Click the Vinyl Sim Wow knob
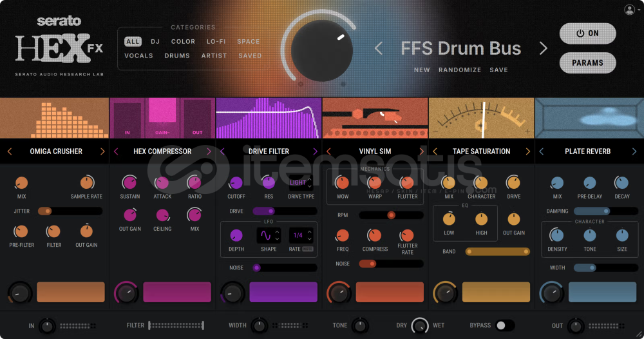 tap(343, 183)
